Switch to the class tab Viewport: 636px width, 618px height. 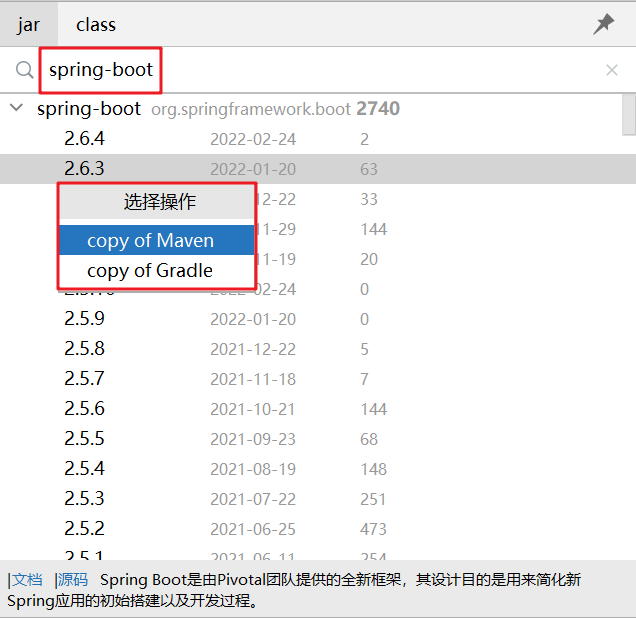(96, 25)
